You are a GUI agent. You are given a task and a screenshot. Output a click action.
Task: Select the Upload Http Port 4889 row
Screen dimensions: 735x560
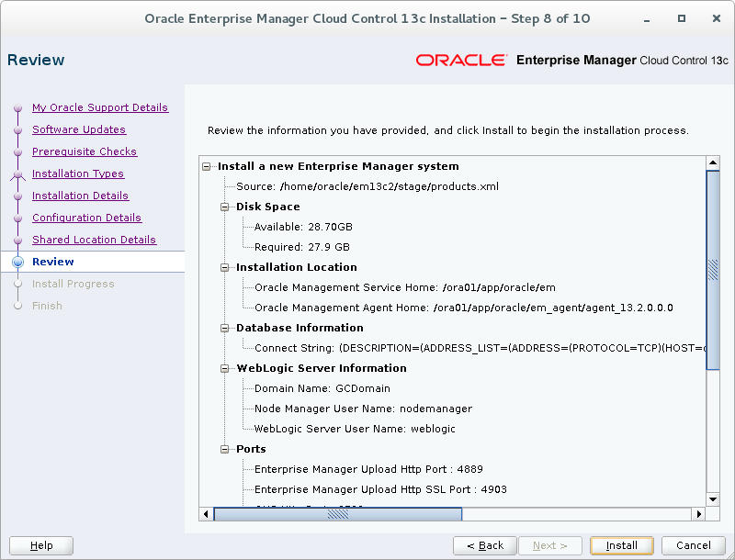point(368,469)
